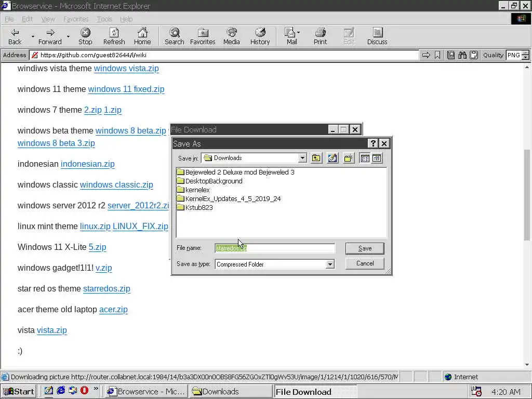Click the File name input field
The height and width of the screenshot is (399, 532).
click(275, 248)
